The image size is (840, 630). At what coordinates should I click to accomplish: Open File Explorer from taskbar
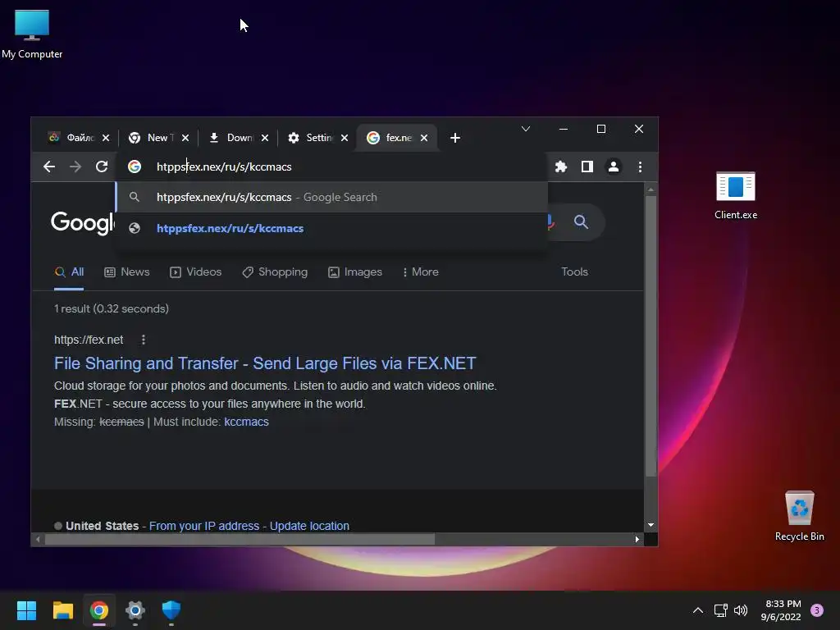[x=62, y=610]
